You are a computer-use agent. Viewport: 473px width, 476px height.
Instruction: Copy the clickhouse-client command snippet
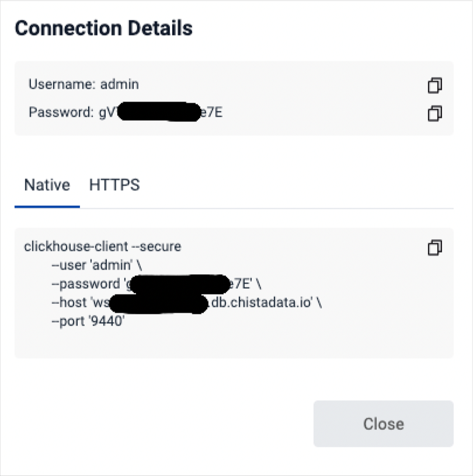coord(434,249)
